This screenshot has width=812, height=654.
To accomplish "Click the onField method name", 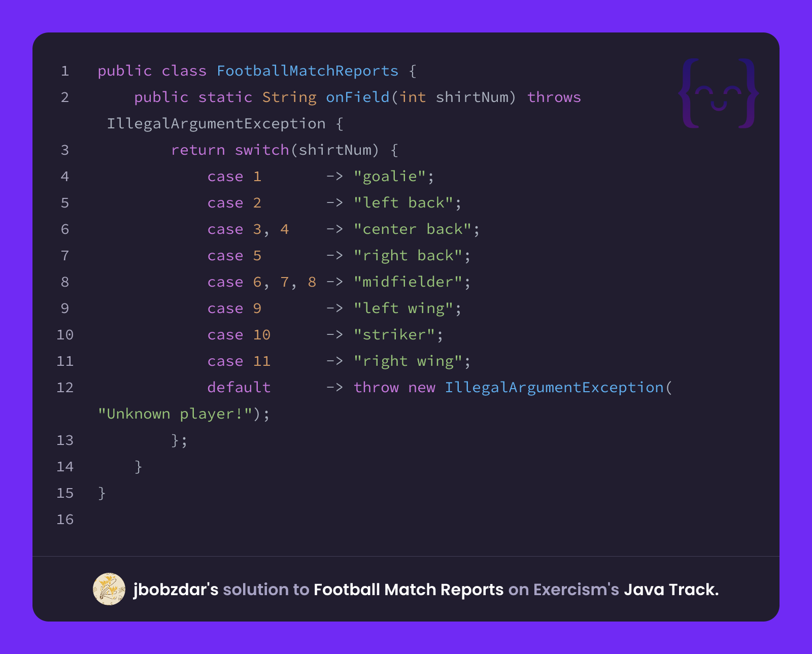I will coord(358,97).
